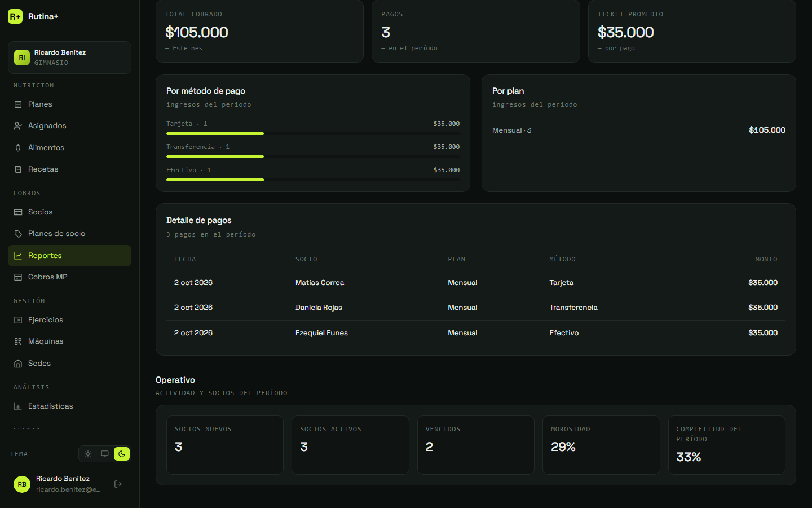Click the Rutina+ logo icon
The height and width of the screenshot is (508, 812).
click(15, 16)
